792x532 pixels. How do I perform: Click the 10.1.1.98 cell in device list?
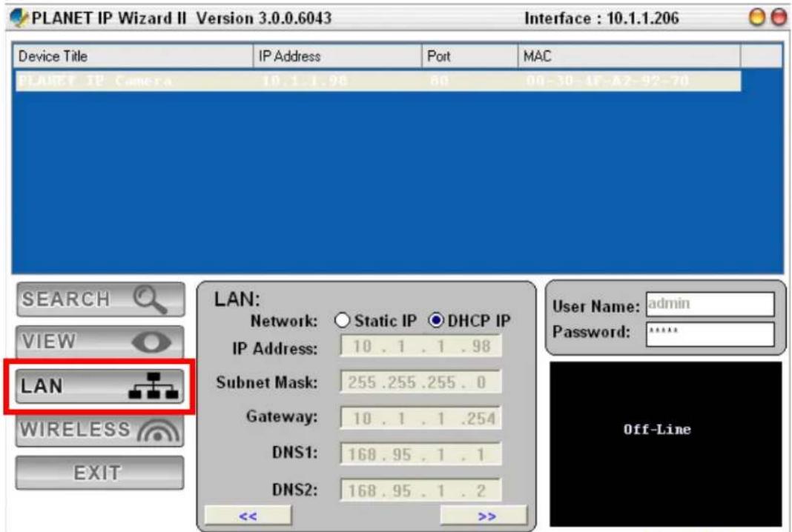coord(305,82)
